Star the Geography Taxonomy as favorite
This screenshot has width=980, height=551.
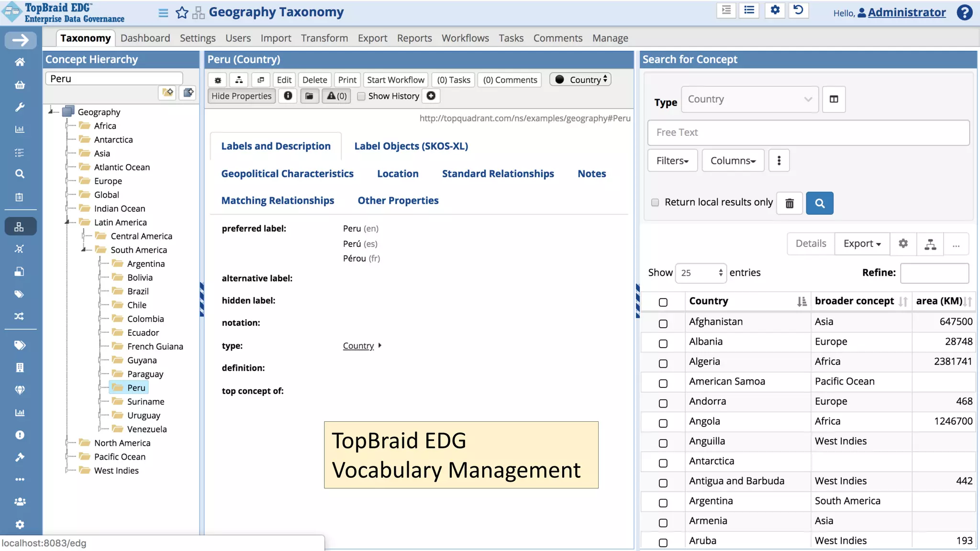tap(182, 12)
